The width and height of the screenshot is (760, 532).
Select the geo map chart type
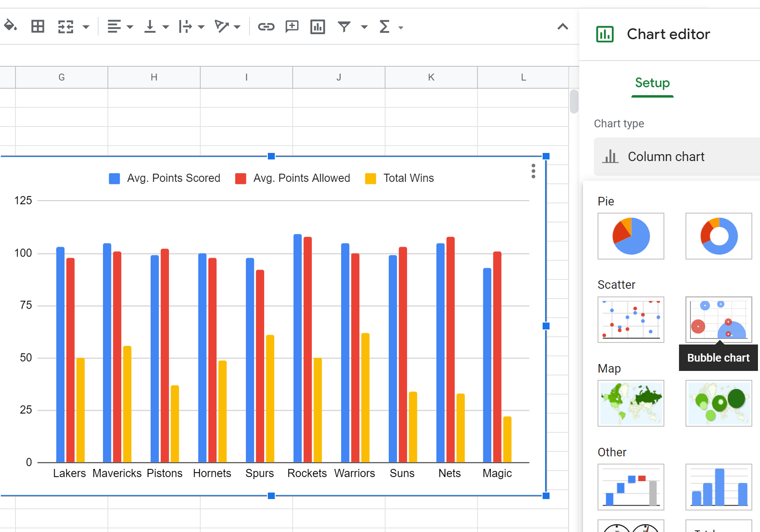point(631,403)
